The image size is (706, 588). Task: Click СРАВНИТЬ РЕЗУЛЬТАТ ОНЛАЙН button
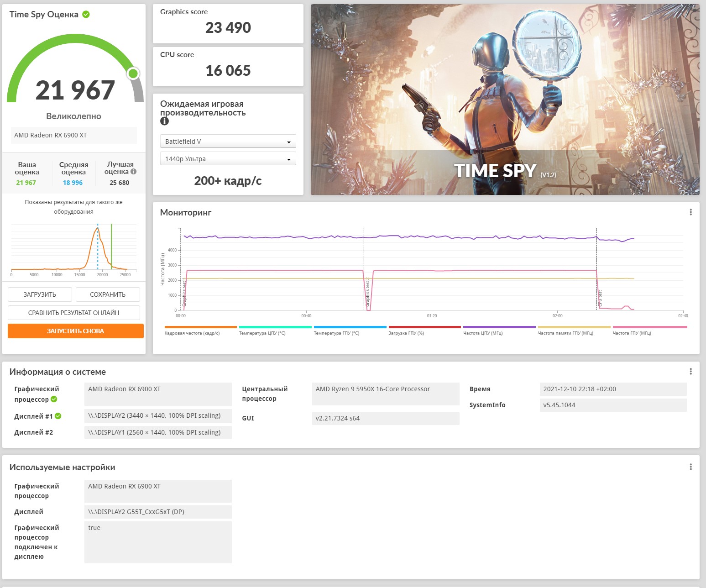coord(74,313)
